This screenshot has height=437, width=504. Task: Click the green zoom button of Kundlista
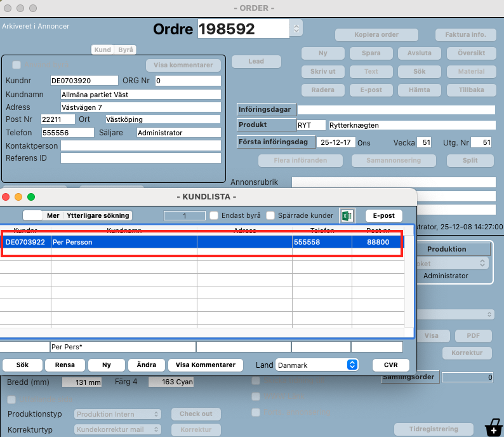(31, 197)
